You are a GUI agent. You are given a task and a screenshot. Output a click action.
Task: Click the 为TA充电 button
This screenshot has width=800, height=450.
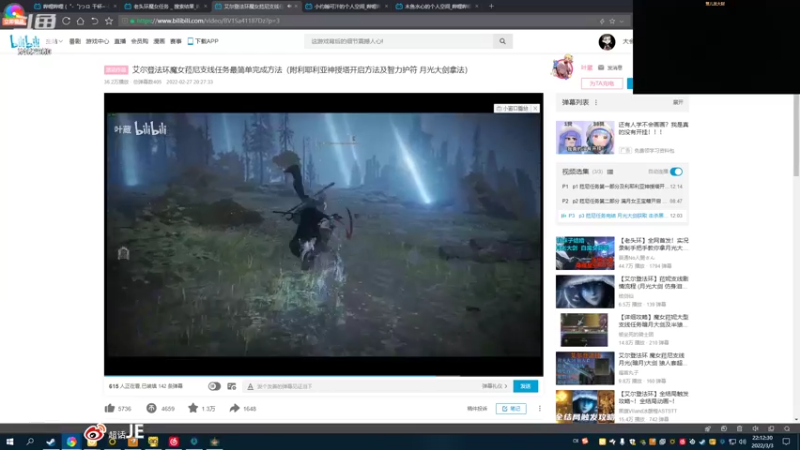pos(602,83)
